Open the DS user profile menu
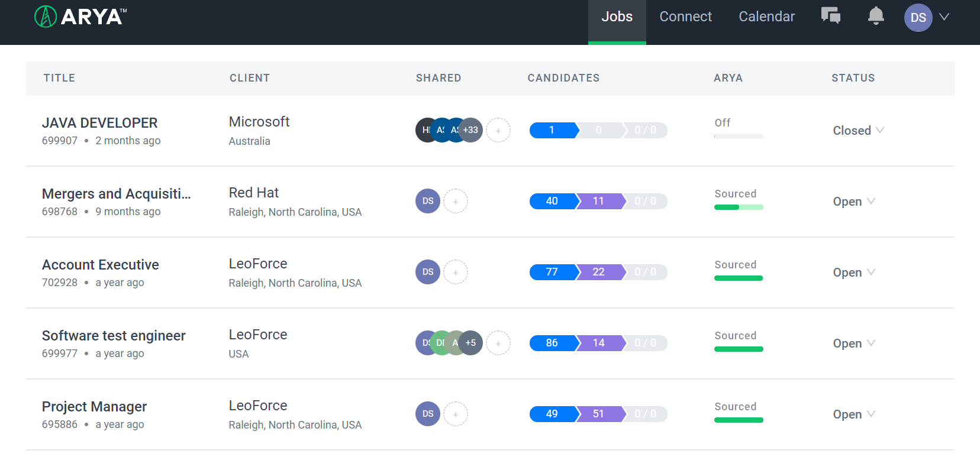 pyautogui.click(x=926, y=17)
